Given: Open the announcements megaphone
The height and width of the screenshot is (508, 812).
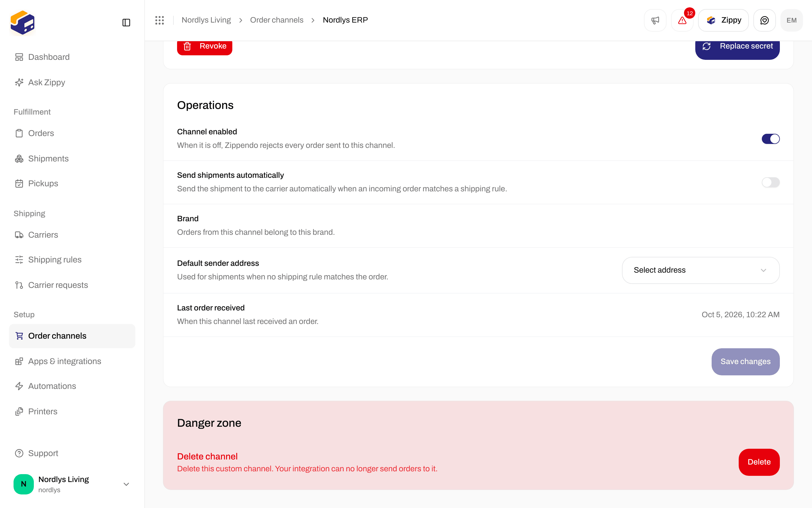Looking at the screenshot, I should [655, 20].
